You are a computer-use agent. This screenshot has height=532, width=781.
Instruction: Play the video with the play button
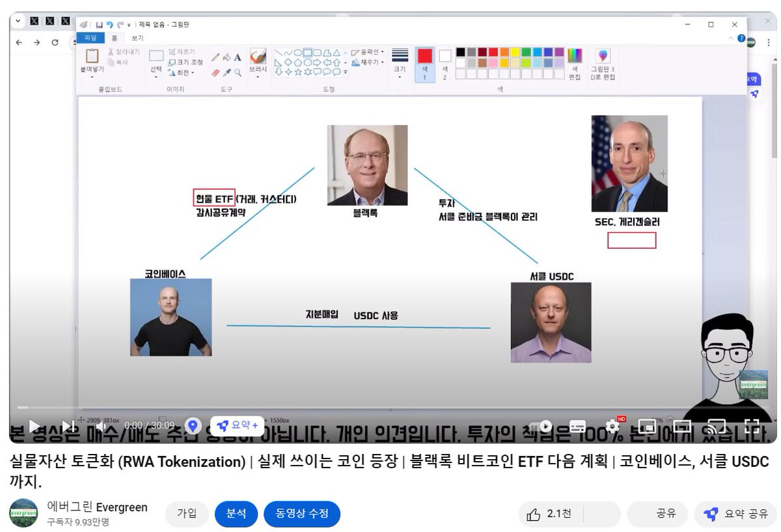[34, 427]
